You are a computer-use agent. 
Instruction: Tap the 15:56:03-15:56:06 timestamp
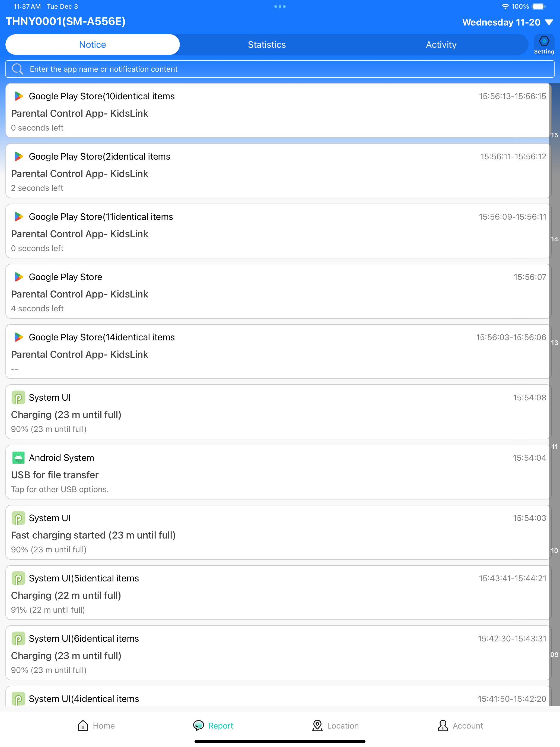(511, 337)
